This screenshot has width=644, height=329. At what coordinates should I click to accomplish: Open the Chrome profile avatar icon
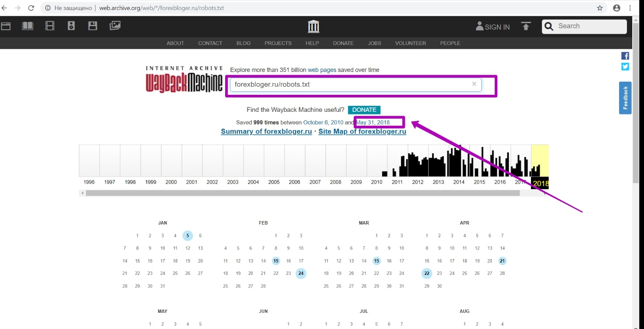coord(617,8)
